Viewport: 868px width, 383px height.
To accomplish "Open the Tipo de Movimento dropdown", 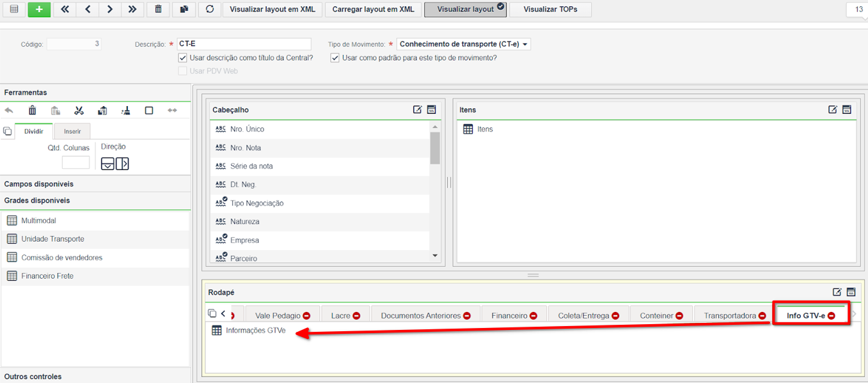I will click(464, 44).
